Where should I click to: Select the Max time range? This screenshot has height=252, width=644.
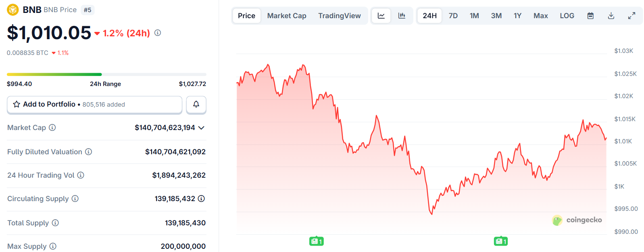(540, 16)
